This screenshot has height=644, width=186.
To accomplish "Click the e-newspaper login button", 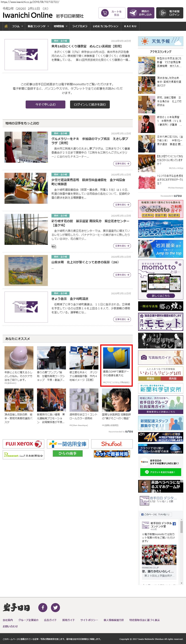I will point(170,13).
